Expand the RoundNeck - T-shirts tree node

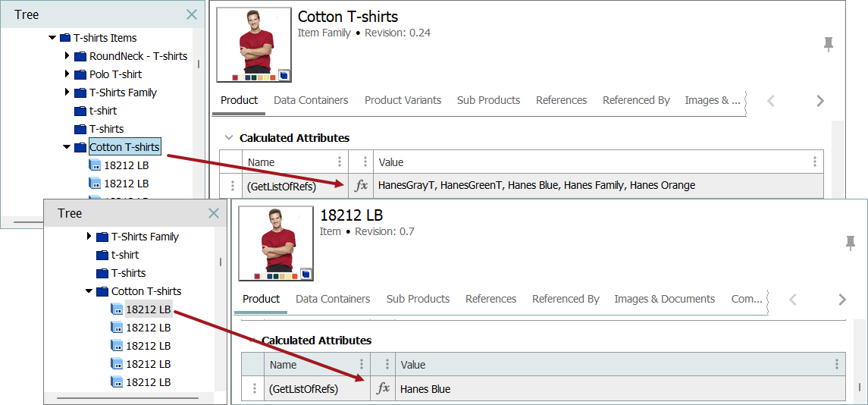[x=67, y=56]
